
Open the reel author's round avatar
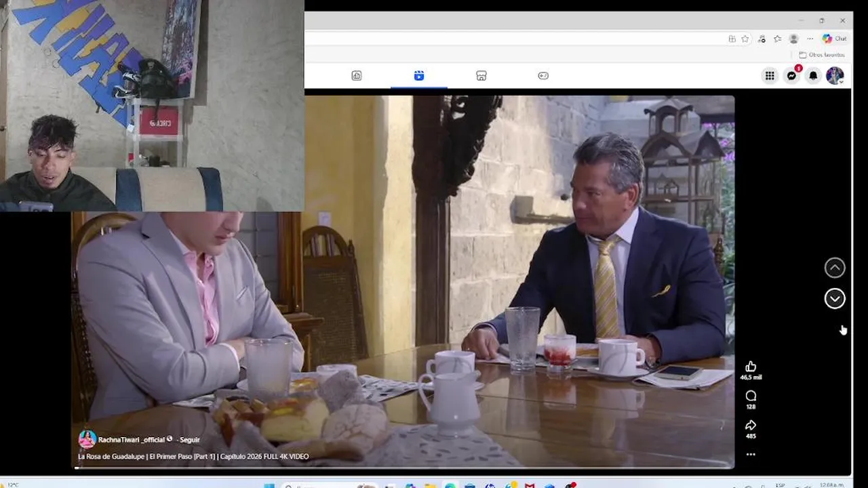(x=87, y=439)
